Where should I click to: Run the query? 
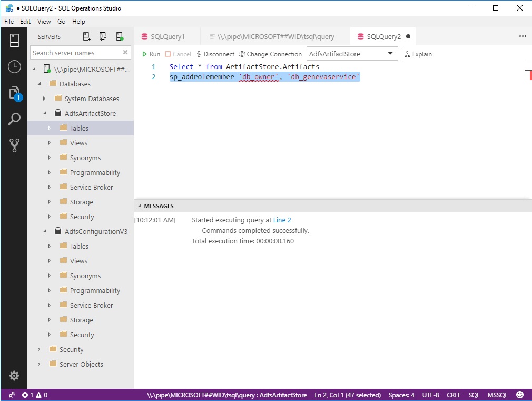coord(151,54)
